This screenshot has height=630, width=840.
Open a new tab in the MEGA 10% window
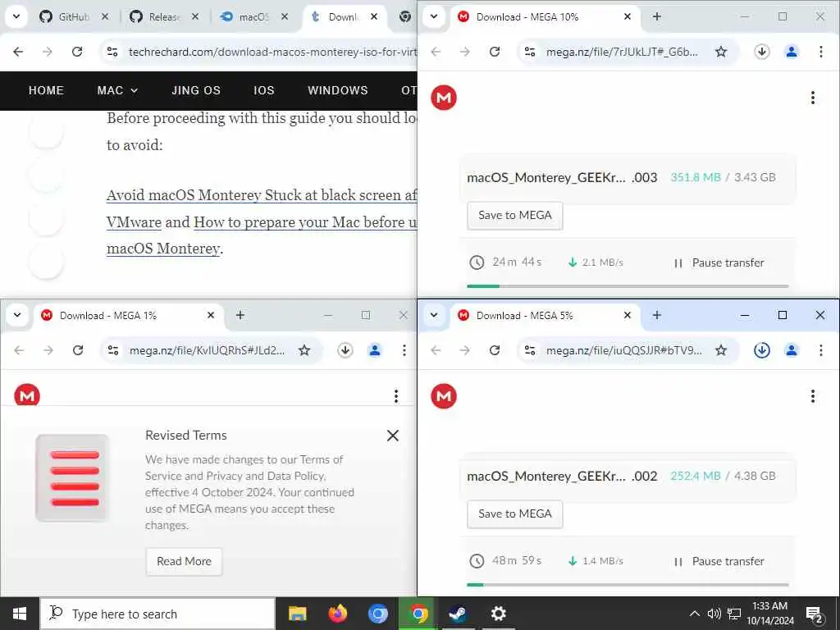coord(657,16)
